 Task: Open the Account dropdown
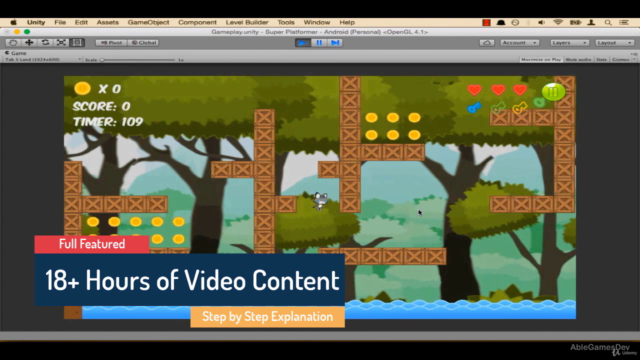(519, 42)
